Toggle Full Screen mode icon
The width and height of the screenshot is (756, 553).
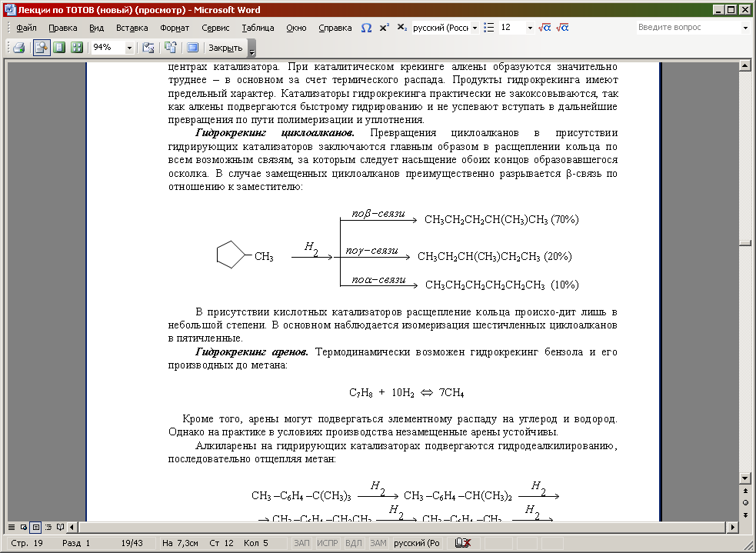[x=192, y=47]
